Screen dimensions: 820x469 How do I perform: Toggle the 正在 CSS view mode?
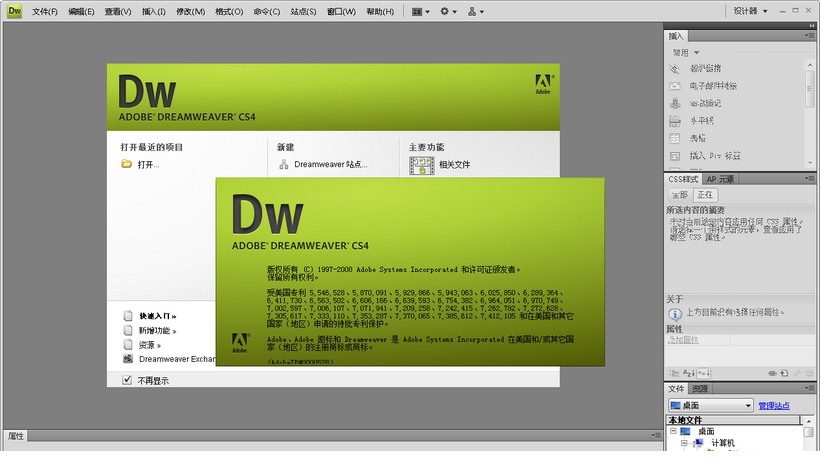(x=705, y=195)
